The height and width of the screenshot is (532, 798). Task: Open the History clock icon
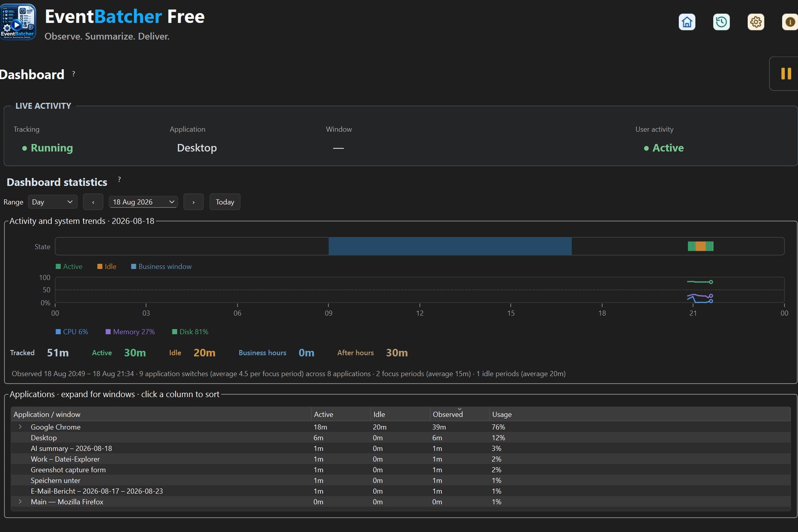click(721, 22)
